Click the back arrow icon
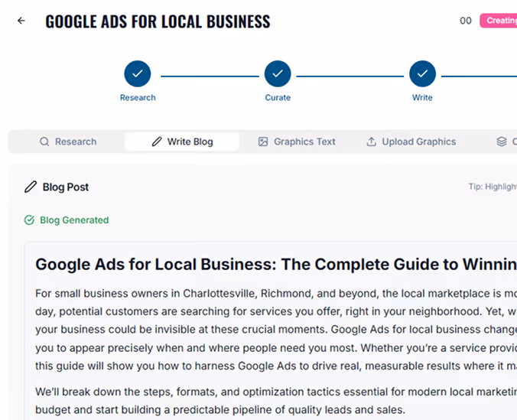Image resolution: width=517 pixels, height=420 pixels. coord(21,21)
